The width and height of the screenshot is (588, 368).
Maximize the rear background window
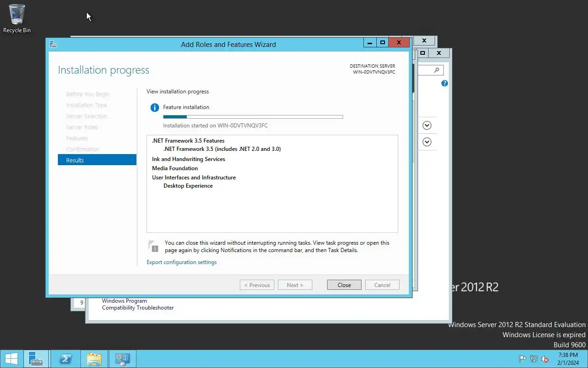(423, 53)
